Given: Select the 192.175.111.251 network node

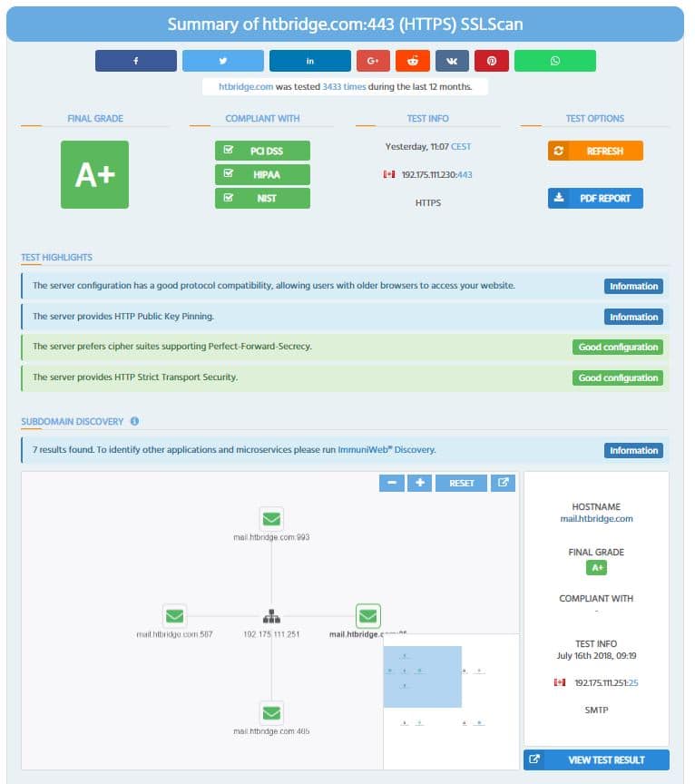Looking at the screenshot, I should (271, 616).
